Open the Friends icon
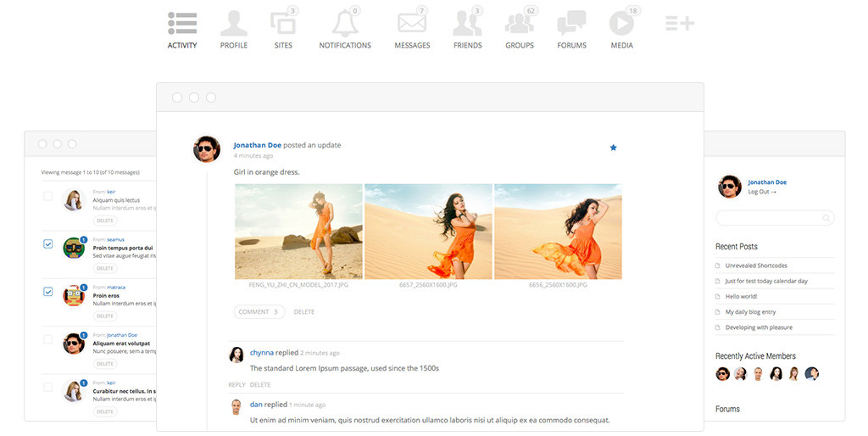The height and width of the screenshot is (436, 868). pos(467,24)
